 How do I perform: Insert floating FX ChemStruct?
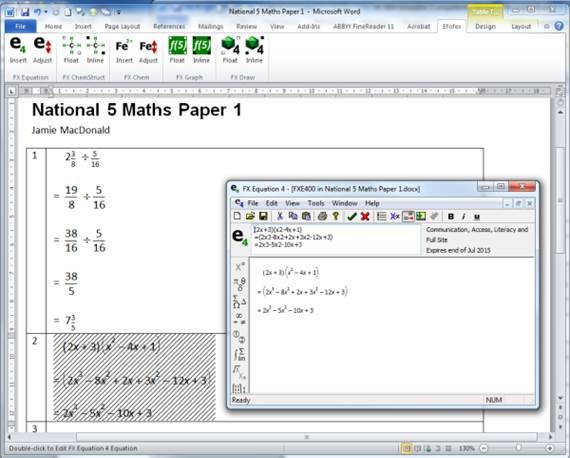click(x=71, y=49)
